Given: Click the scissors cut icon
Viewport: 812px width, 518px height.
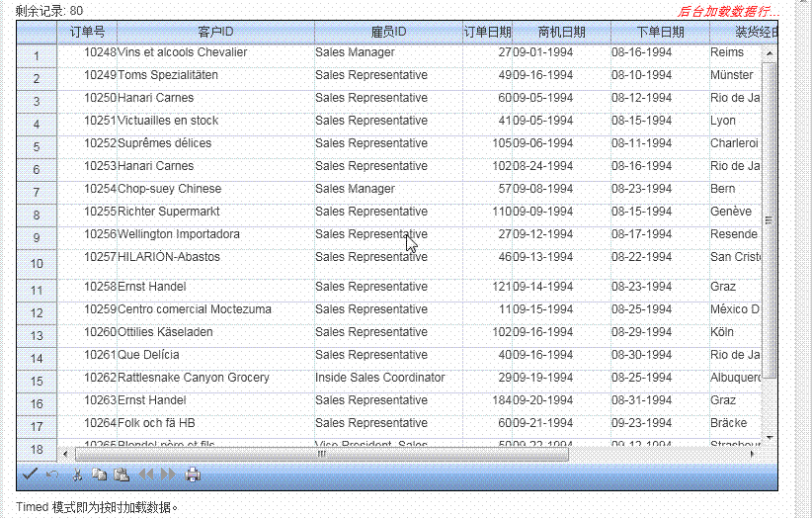Looking at the screenshot, I should pos(77,475).
